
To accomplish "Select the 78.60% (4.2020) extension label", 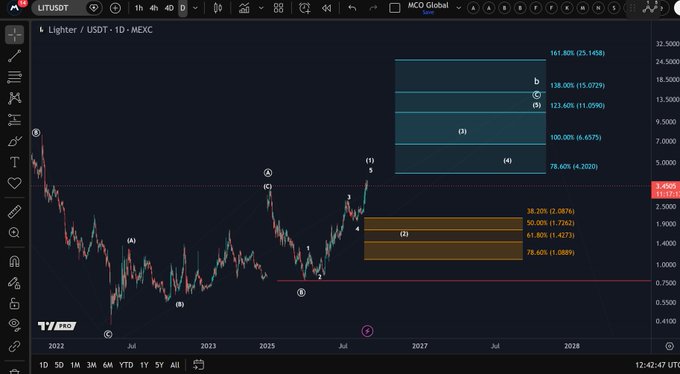I will [574, 166].
